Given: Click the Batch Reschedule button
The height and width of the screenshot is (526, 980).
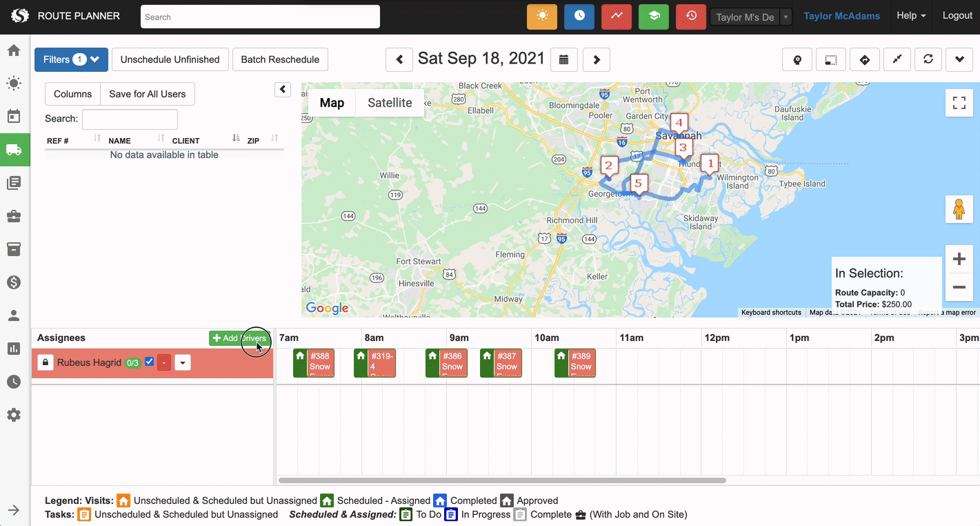Looking at the screenshot, I should [x=280, y=59].
